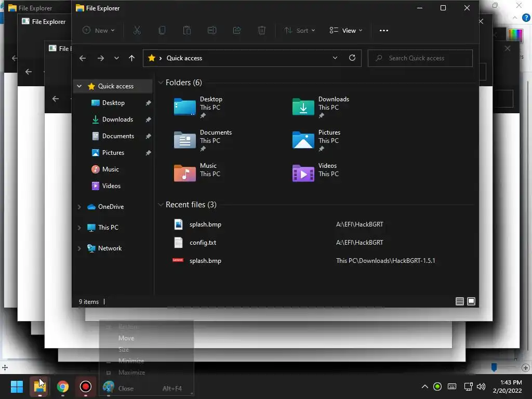The width and height of the screenshot is (532, 399).
Task: Switch to details view icon in status bar
Action: tap(459, 301)
